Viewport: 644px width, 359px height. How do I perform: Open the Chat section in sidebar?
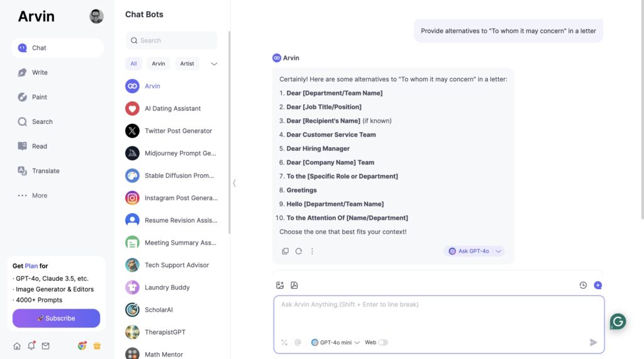57,48
